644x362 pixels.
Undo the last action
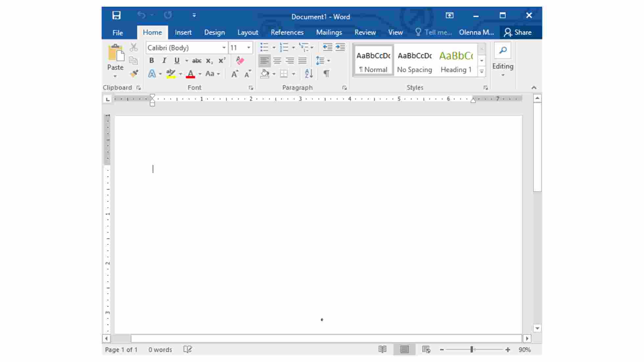pyautogui.click(x=141, y=15)
